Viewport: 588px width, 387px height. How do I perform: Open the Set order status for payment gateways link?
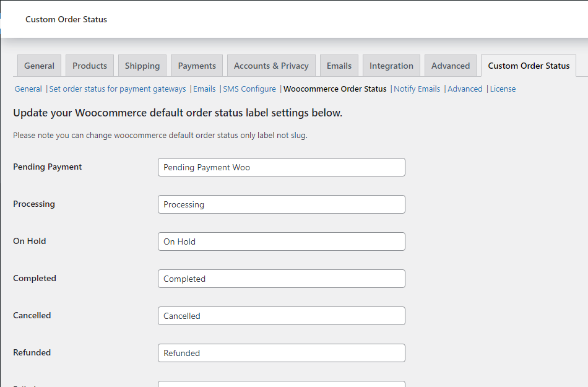pyautogui.click(x=117, y=89)
